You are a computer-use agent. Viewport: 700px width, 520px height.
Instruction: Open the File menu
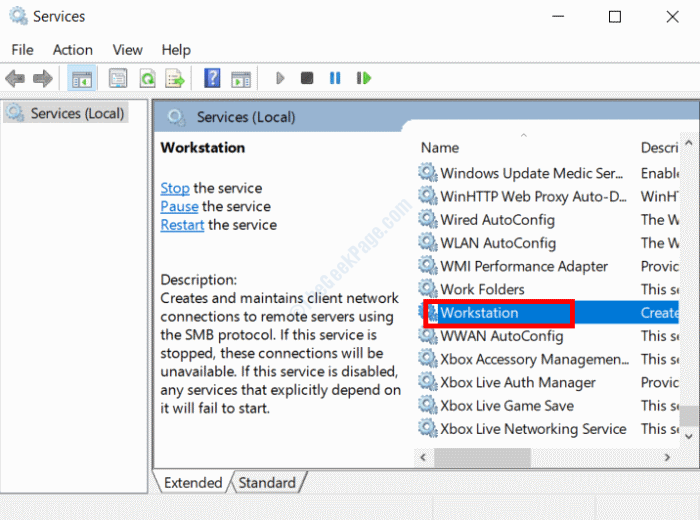tap(22, 49)
